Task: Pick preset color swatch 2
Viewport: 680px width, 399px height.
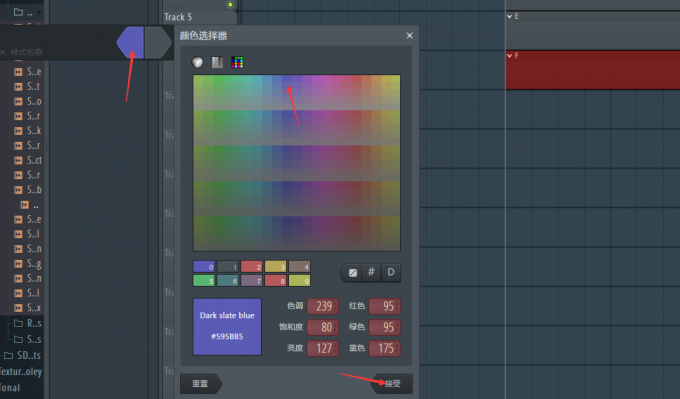Action: (x=252, y=267)
